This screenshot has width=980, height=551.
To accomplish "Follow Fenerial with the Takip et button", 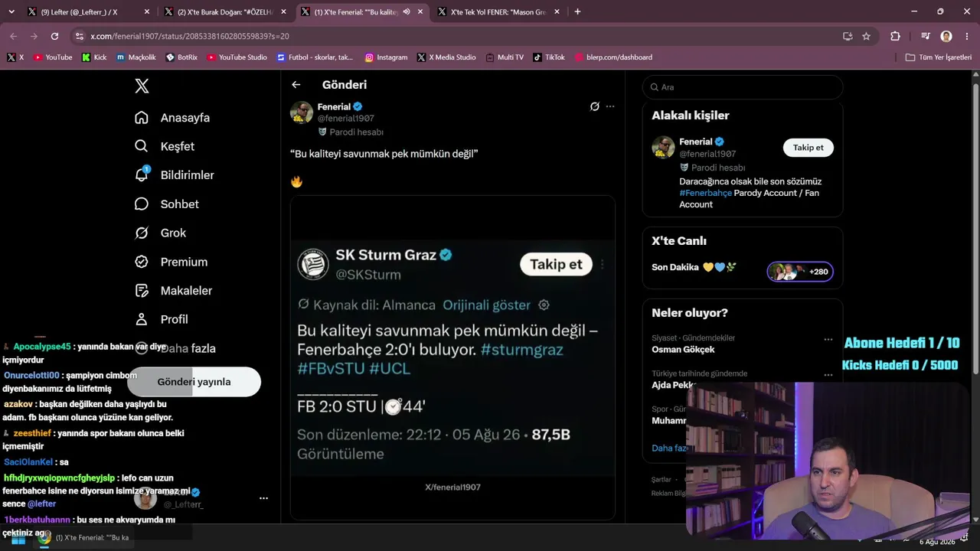I will 808,148.
